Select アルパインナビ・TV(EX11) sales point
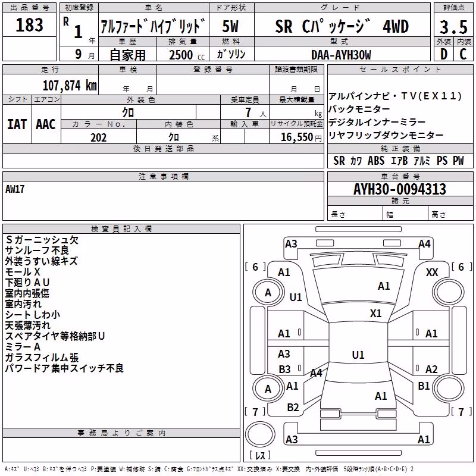Viewport: 476px width, 476px height. (x=395, y=96)
